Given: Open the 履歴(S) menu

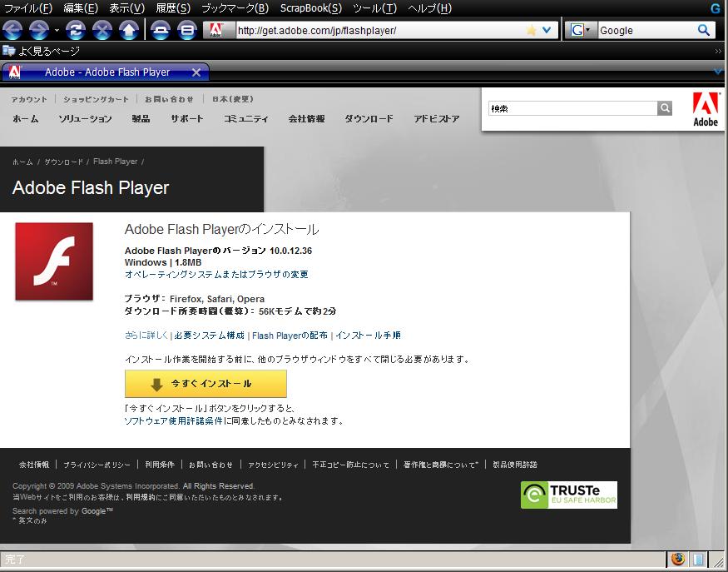Looking at the screenshot, I should pos(173,8).
